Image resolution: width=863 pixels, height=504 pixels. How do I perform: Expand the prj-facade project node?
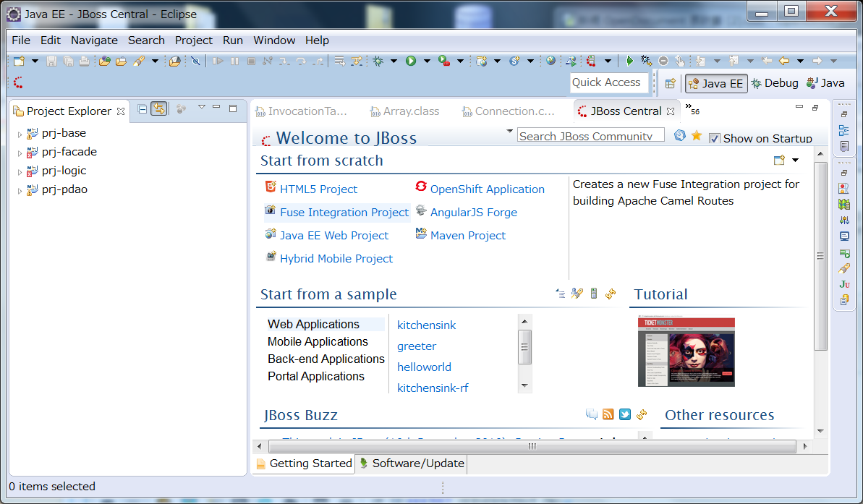(20, 153)
